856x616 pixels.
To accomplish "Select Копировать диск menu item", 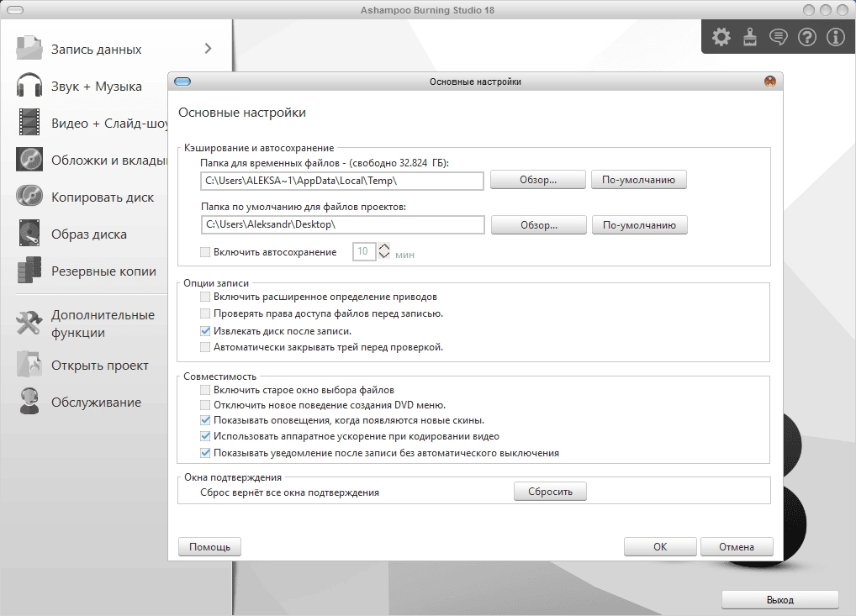I will tap(103, 197).
